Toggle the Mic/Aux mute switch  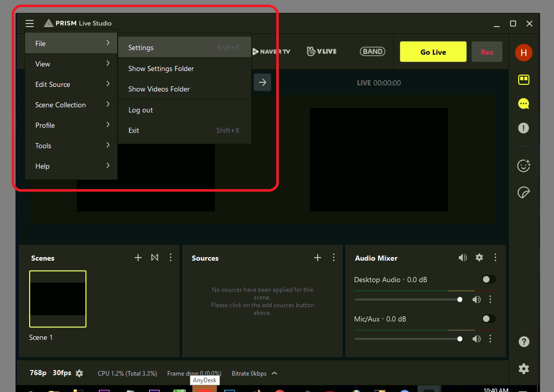coord(489,318)
